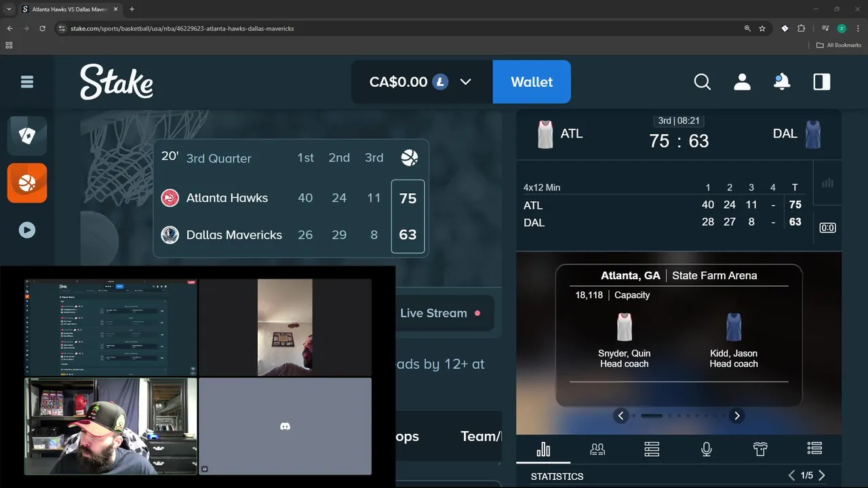Select the commentary microphone tab
868x488 pixels.
pos(706,449)
